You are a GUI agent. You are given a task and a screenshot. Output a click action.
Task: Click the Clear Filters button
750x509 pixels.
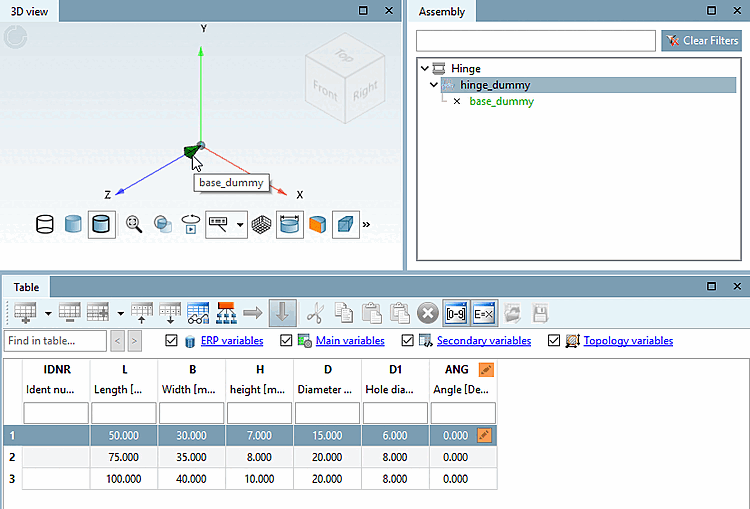point(702,41)
